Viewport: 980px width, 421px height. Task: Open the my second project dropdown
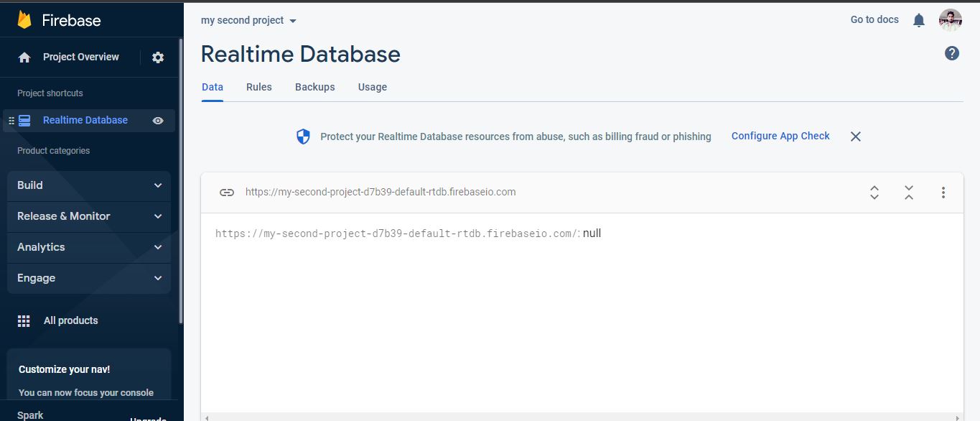(249, 20)
